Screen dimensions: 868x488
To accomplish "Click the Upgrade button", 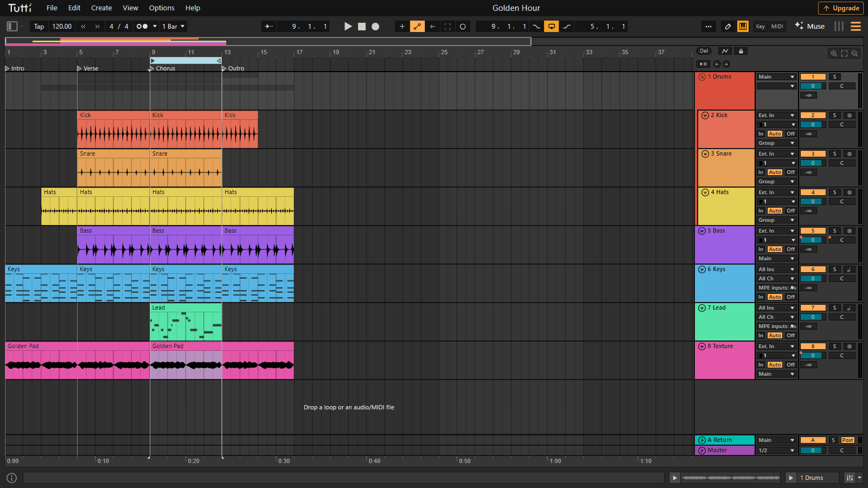I will [x=841, y=8].
